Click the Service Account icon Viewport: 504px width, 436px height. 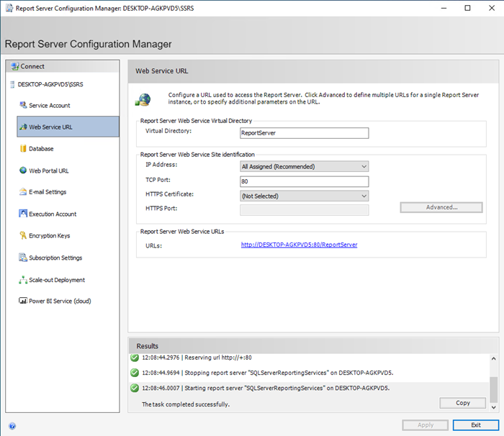(x=23, y=105)
